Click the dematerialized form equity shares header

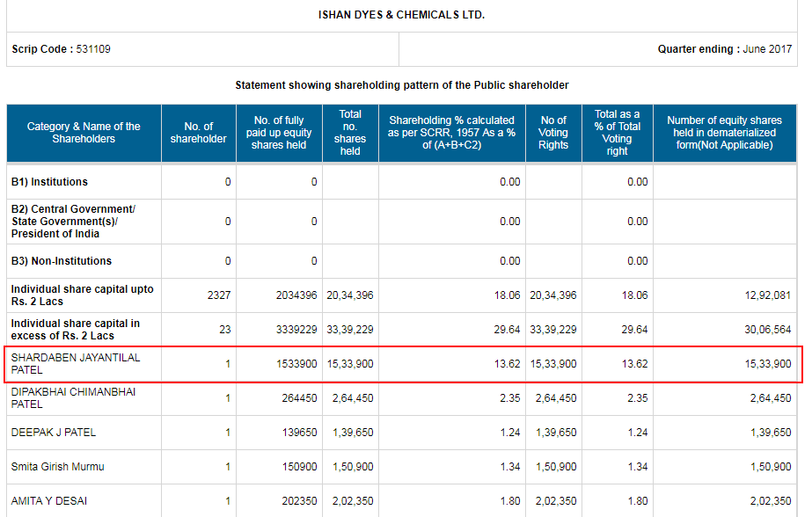(x=725, y=133)
